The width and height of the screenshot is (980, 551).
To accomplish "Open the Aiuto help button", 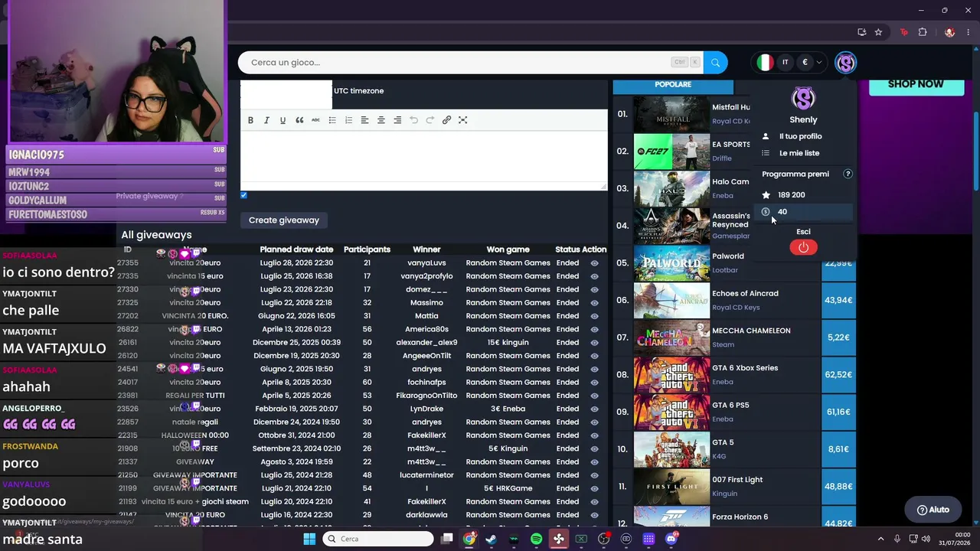I will click(x=933, y=510).
